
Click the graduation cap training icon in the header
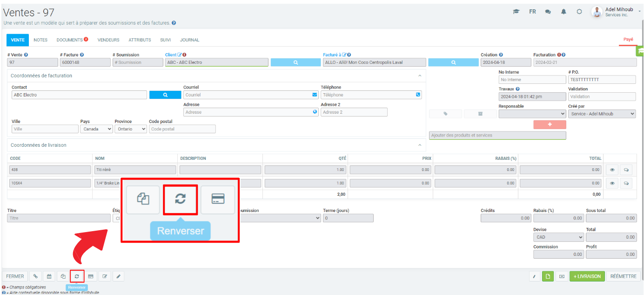516,12
